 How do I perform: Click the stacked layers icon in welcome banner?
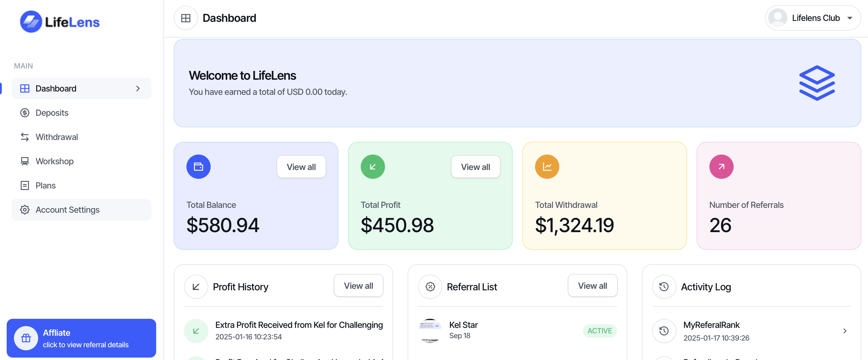[817, 83]
